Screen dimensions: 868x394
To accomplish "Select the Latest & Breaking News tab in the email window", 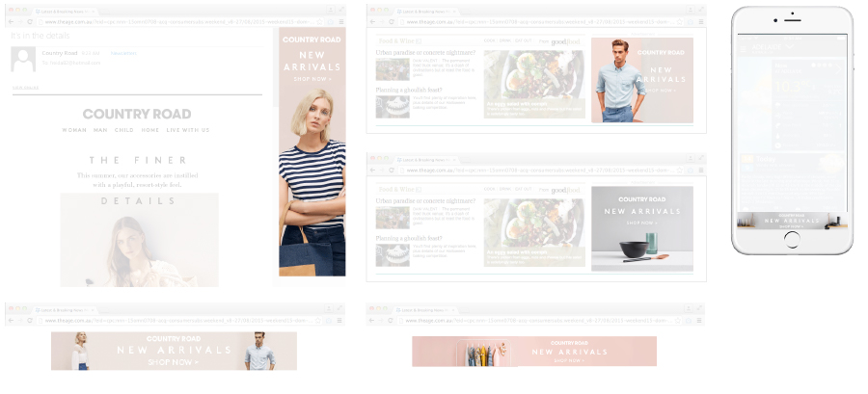I will [64, 11].
